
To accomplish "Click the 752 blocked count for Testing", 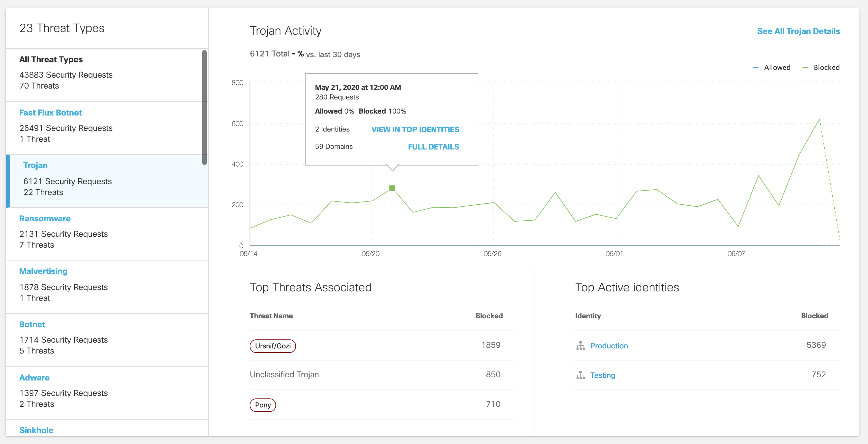I will pyautogui.click(x=819, y=375).
